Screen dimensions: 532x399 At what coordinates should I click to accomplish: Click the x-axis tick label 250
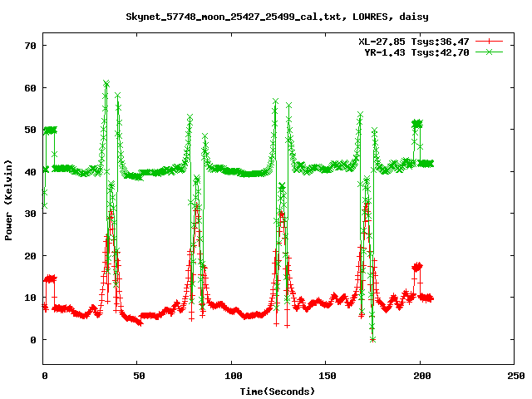click(x=516, y=376)
